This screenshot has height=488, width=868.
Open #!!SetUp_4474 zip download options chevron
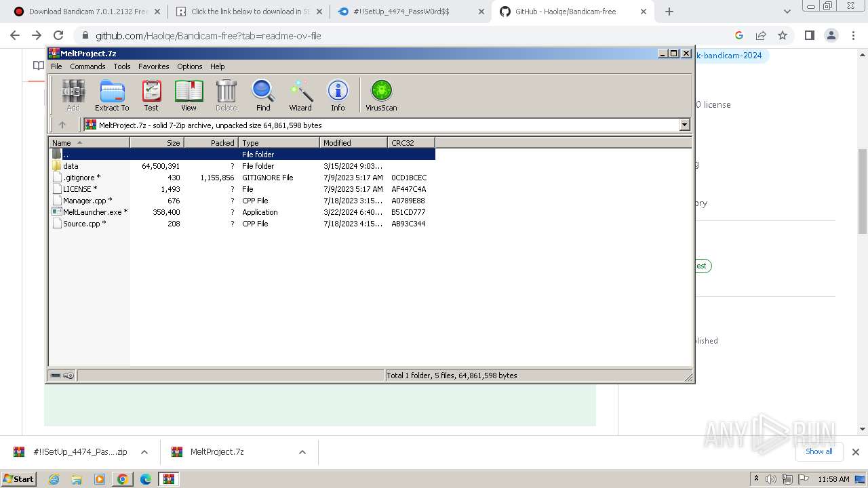click(144, 452)
